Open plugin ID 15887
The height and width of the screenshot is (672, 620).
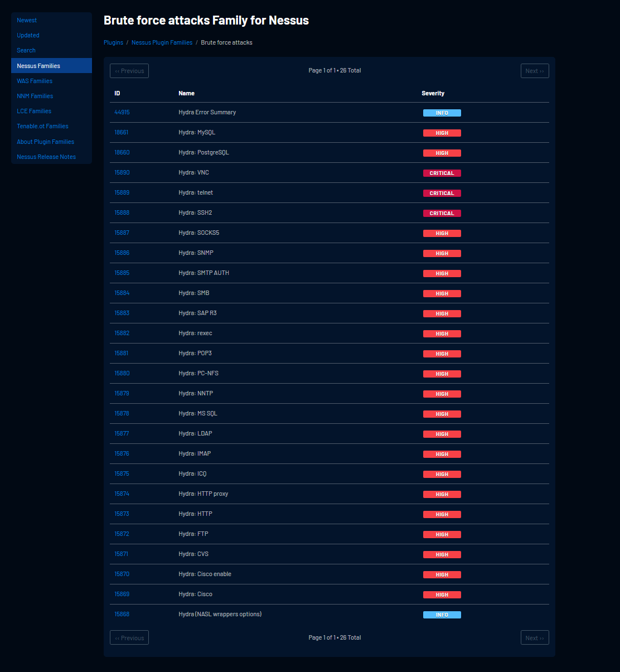pyautogui.click(x=122, y=233)
